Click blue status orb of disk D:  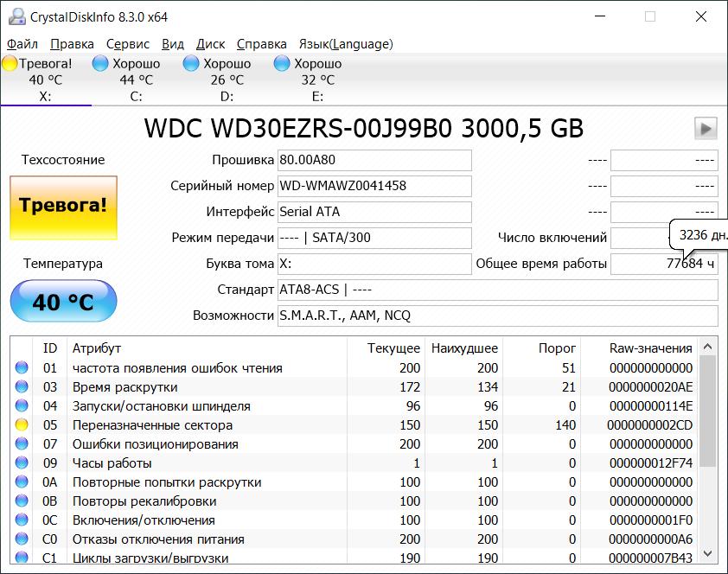191,64
